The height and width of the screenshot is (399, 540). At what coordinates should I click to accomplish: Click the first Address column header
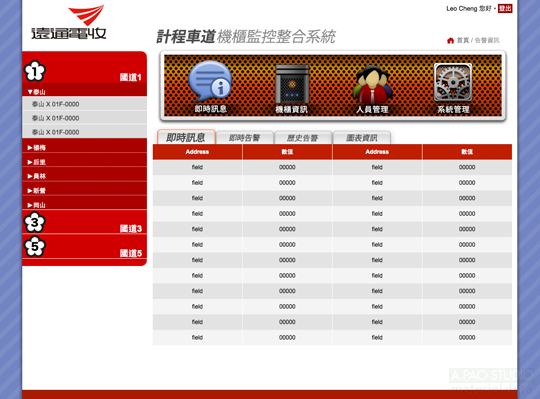(197, 152)
